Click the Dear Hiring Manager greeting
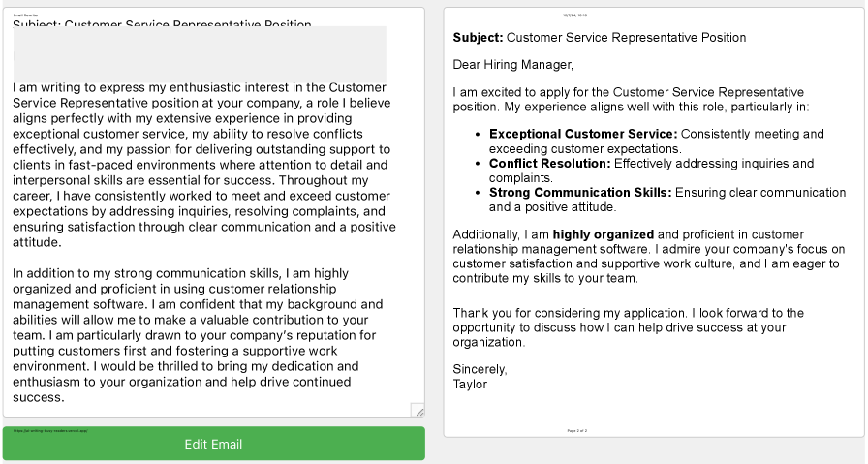Screen dimensions: 868x464 click(x=513, y=65)
